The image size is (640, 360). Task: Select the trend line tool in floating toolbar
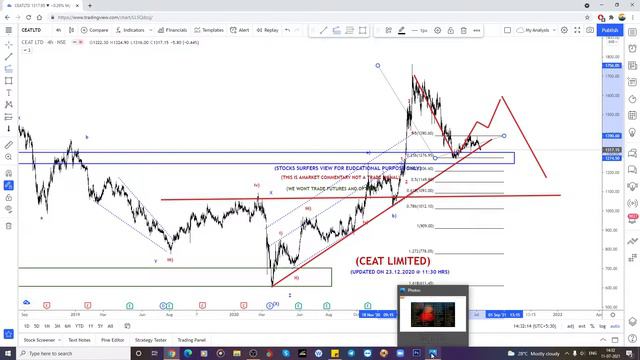[x=324, y=31]
